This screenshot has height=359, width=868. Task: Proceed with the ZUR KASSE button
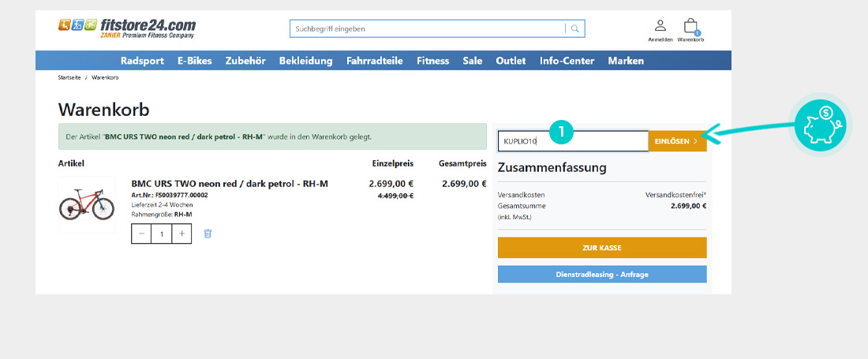602,248
